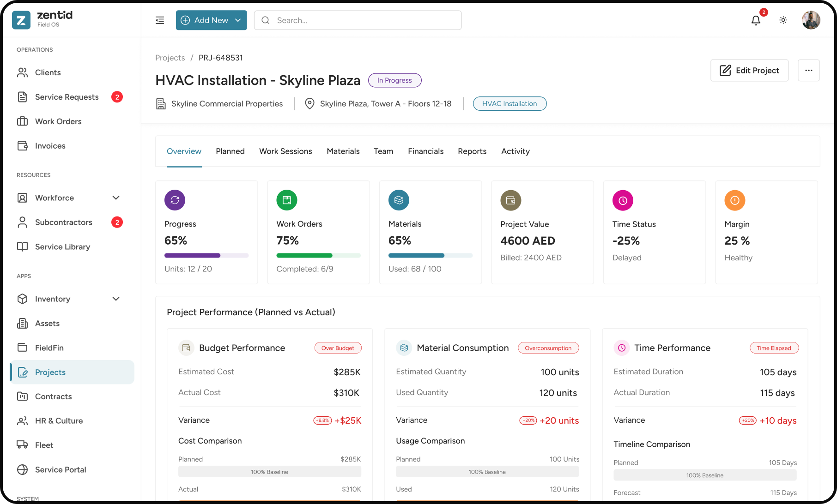Image resolution: width=837 pixels, height=504 pixels.
Task: Switch to the Planned tab
Action: [230, 151]
